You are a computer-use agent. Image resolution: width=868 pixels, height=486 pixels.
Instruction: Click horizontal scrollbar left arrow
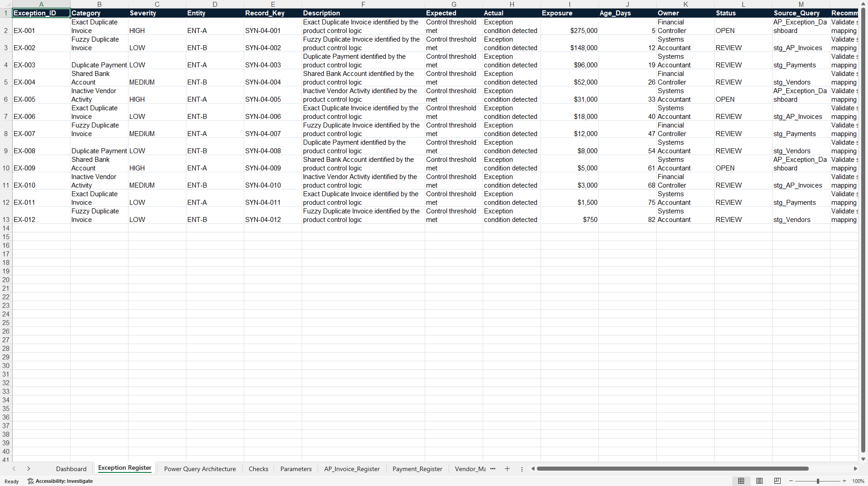click(533, 469)
